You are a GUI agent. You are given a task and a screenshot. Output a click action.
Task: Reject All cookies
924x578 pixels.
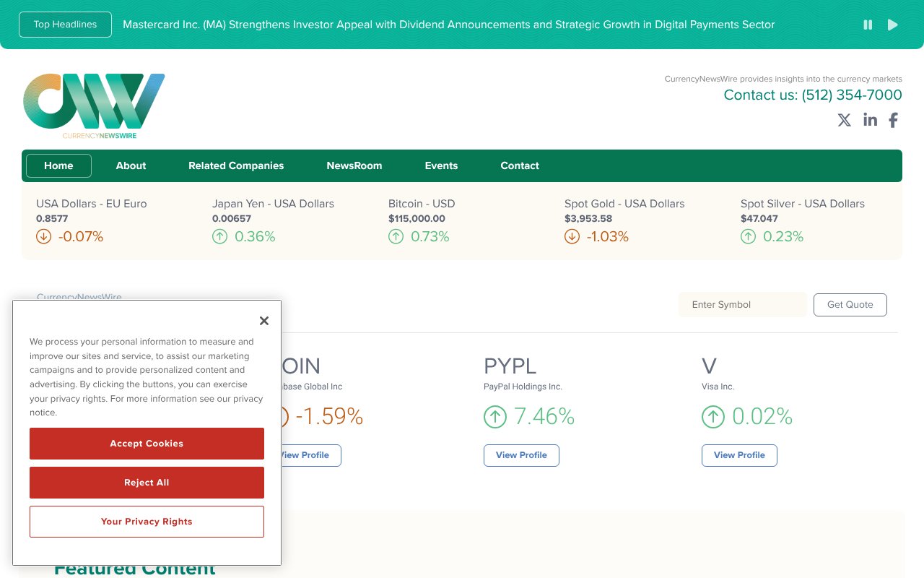[147, 483]
